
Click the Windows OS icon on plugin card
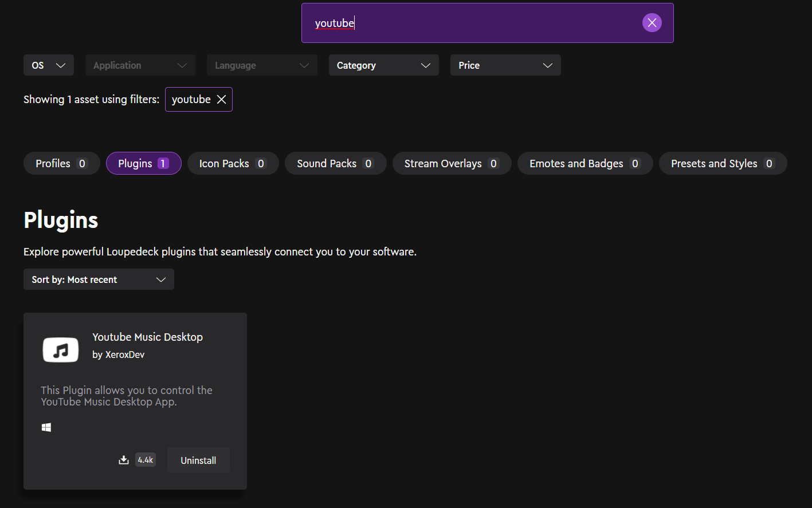tap(46, 427)
